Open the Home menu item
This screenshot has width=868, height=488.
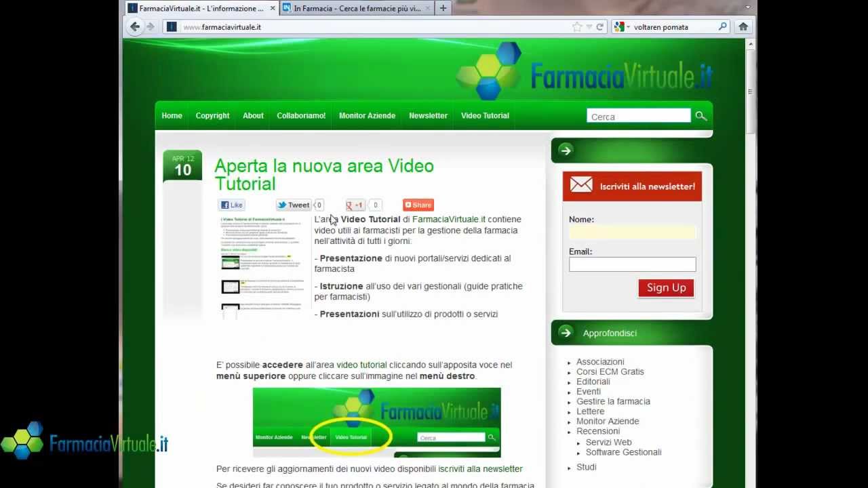coord(172,115)
